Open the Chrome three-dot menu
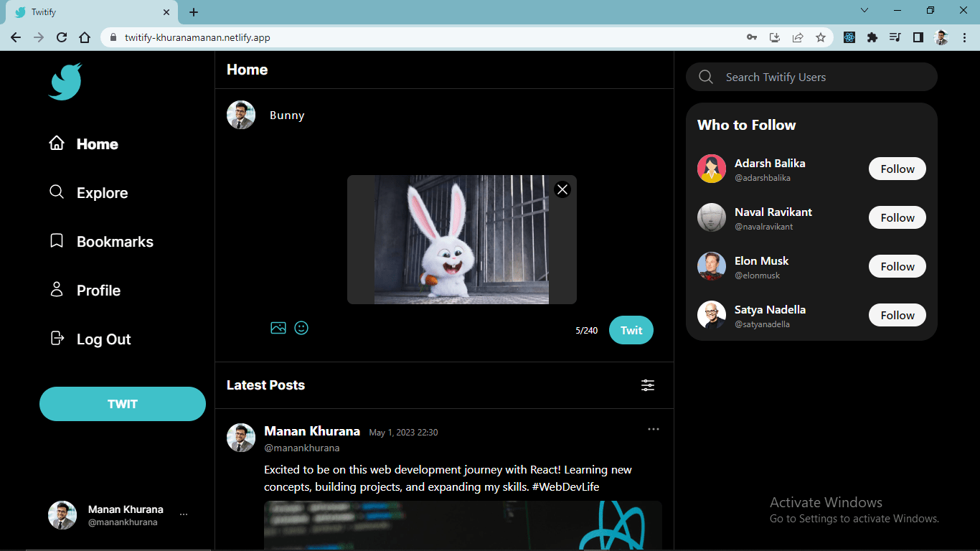This screenshot has height=551, width=980. point(963,37)
